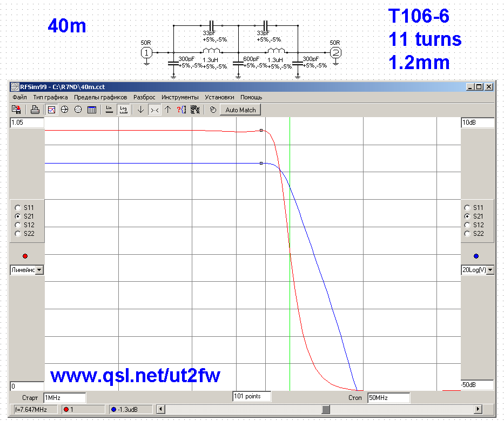Click the tolerance analysis dice icon
Image resolution: width=504 pixels, height=421 pixels.
pyautogui.click(x=195, y=110)
